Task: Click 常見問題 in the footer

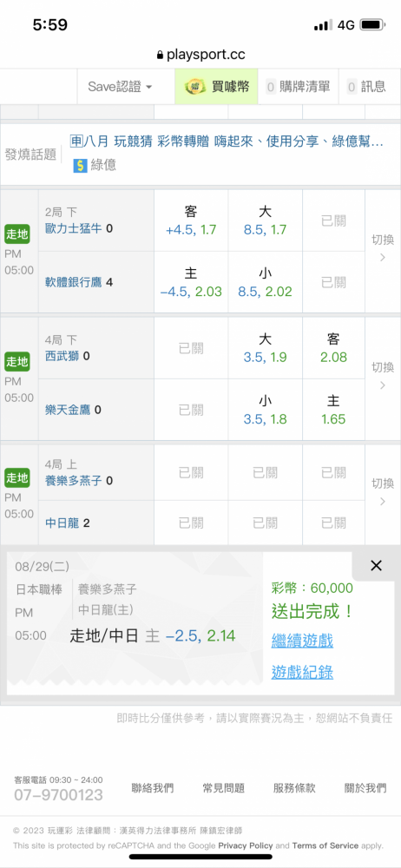Action: point(224,788)
